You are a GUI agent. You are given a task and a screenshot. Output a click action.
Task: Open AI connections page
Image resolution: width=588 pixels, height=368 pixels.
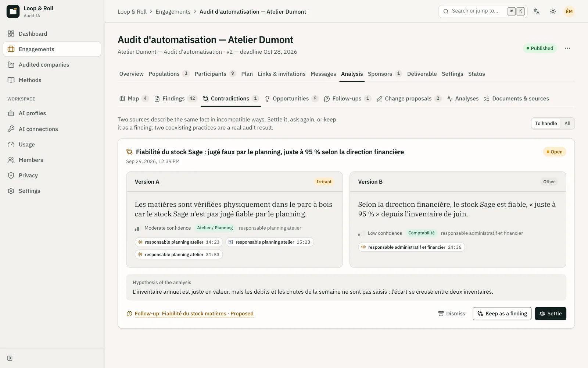pyautogui.click(x=52, y=129)
